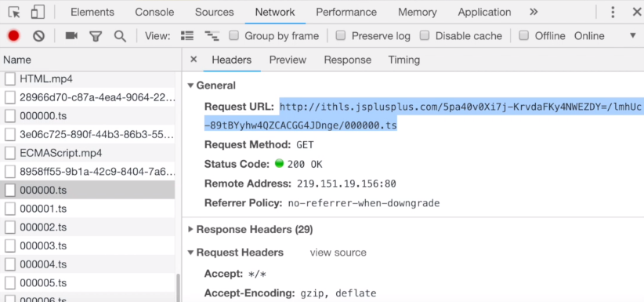Open the network search magnifier
The image size is (644, 302).
120,36
